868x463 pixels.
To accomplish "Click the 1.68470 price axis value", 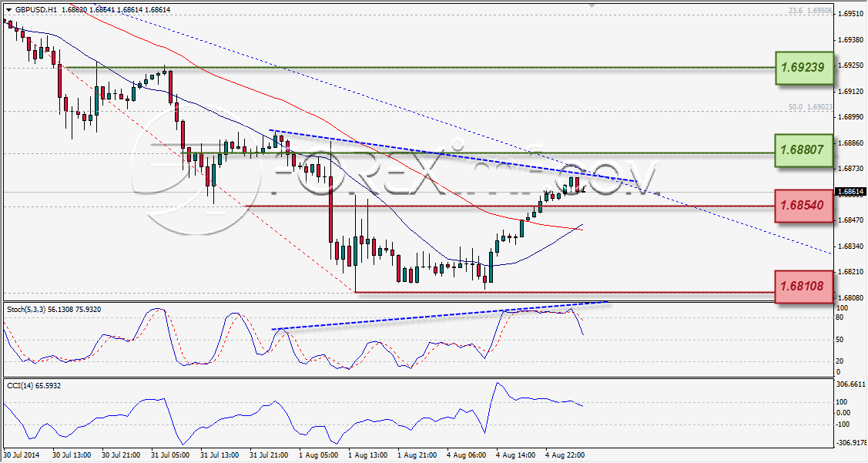I will (850, 220).
